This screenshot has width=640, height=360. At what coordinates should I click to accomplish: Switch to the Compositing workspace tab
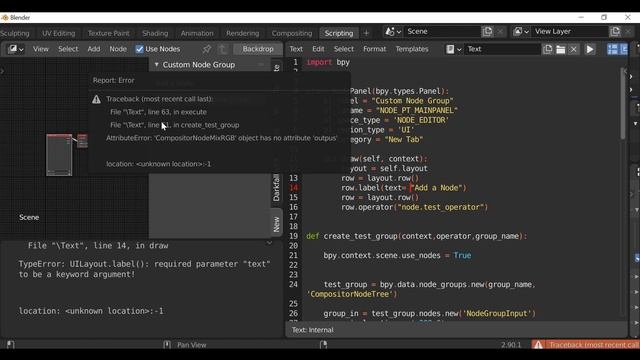[x=292, y=33]
